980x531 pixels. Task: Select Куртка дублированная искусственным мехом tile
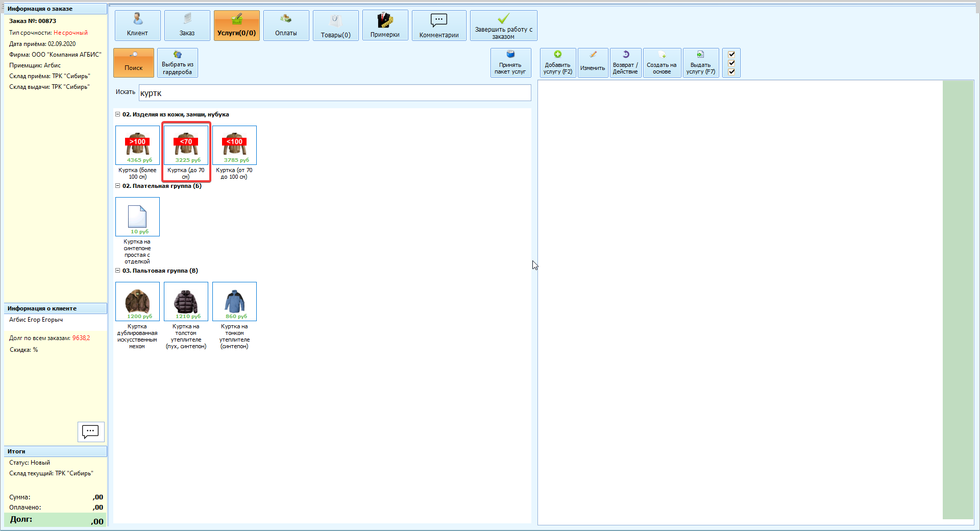pyautogui.click(x=137, y=316)
